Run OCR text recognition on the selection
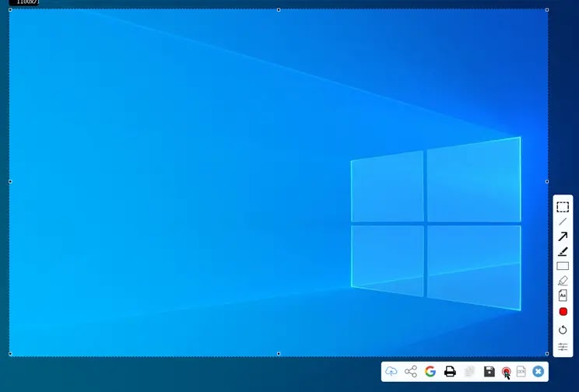The image size is (579, 392). 521,371
